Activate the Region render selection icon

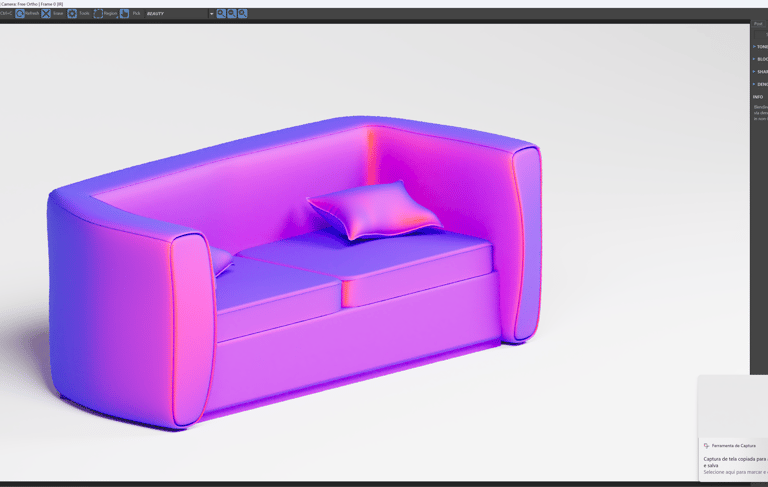(x=98, y=14)
